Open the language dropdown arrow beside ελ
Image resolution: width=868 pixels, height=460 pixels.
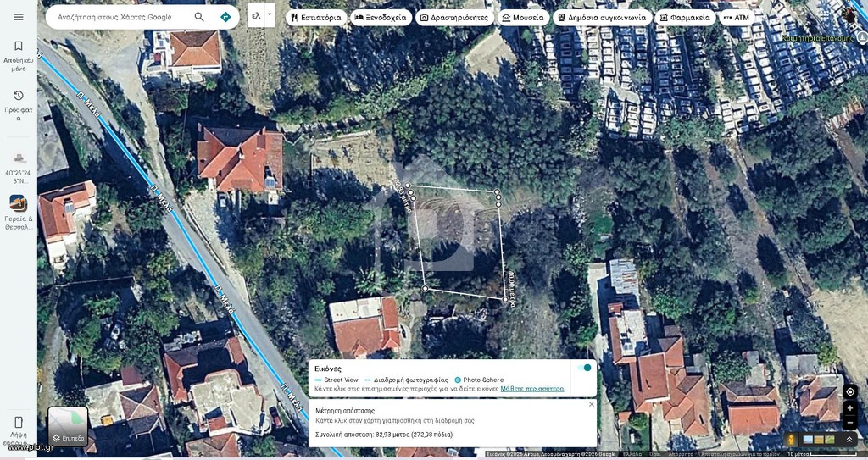tap(270, 15)
